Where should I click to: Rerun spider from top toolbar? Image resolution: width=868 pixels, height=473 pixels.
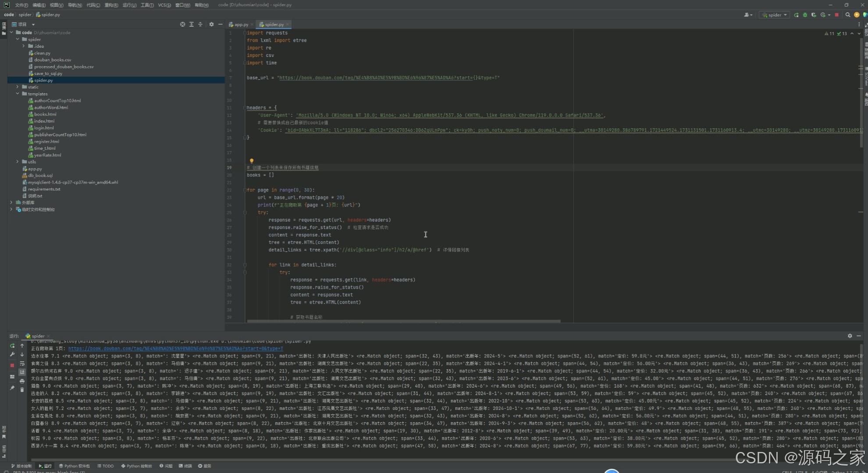coord(796,15)
